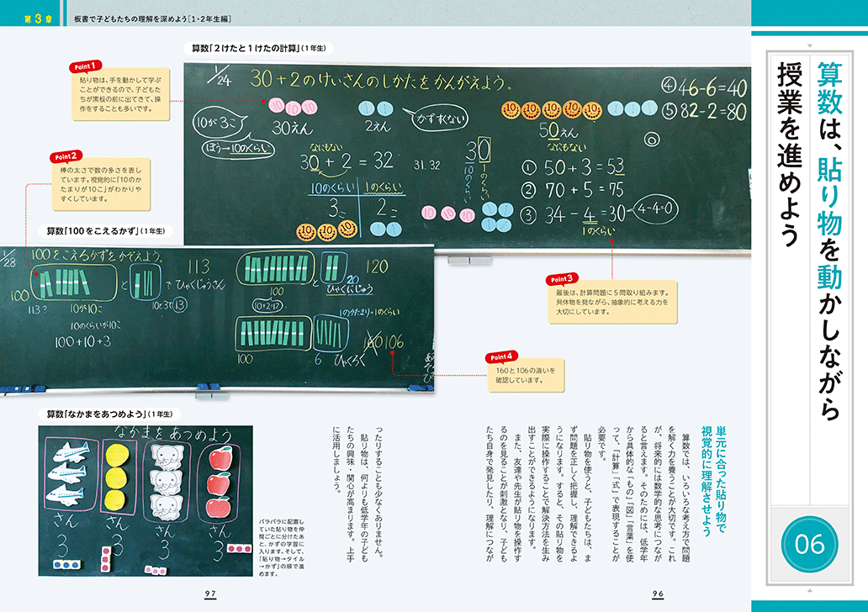
Task: Click the chalk equation ④46-6=40
Action: tap(704, 87)
